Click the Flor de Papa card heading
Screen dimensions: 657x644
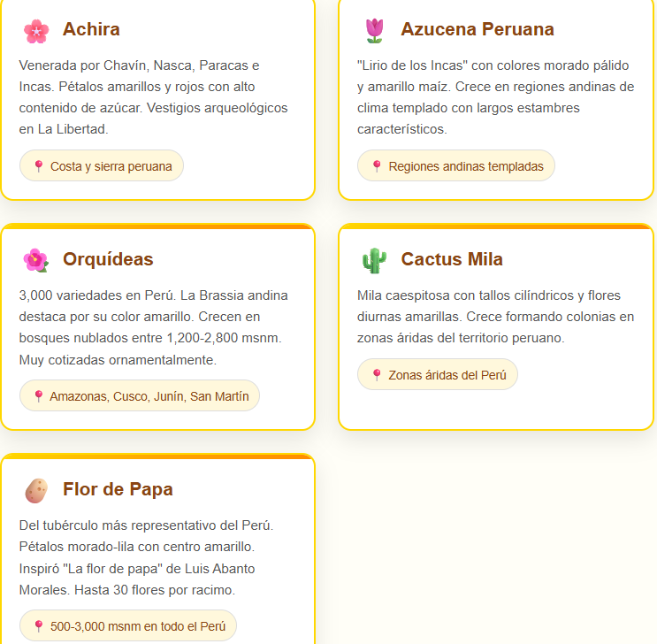(x=118, y=490)
